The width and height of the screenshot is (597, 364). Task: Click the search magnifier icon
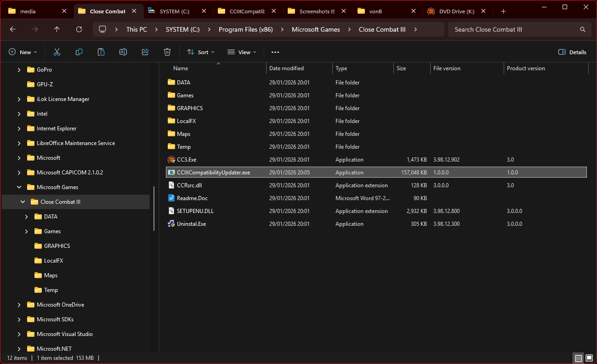click(583, 29)
